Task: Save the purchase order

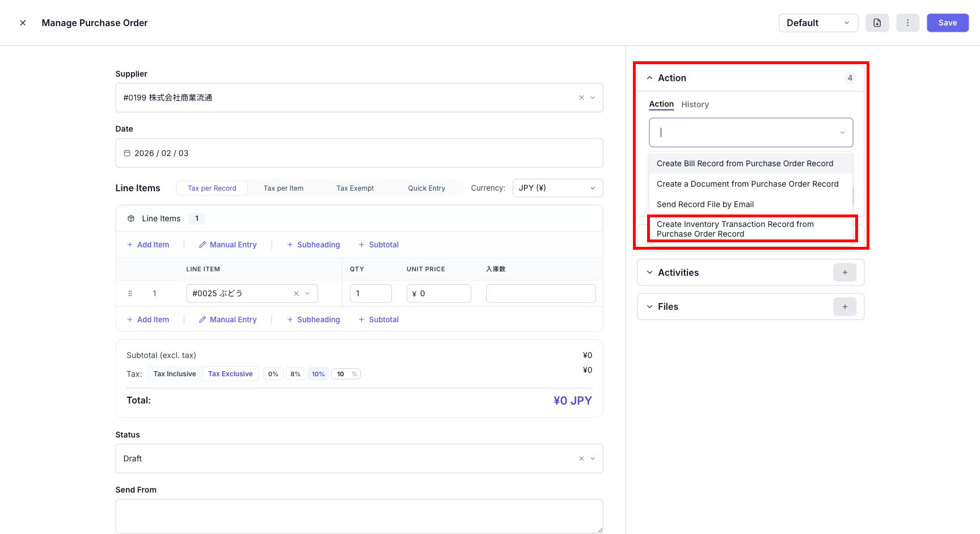Action: [947, 23]
